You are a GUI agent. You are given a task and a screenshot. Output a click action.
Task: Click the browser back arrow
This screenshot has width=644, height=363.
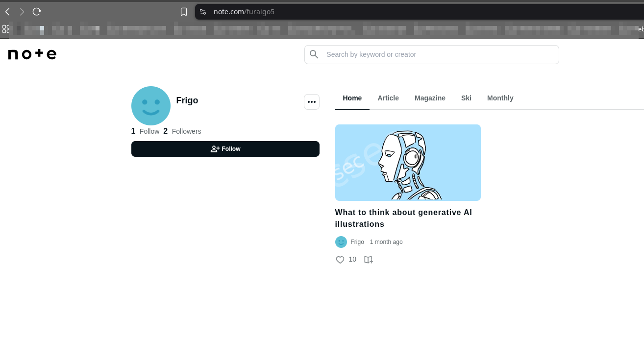point(7,12)
